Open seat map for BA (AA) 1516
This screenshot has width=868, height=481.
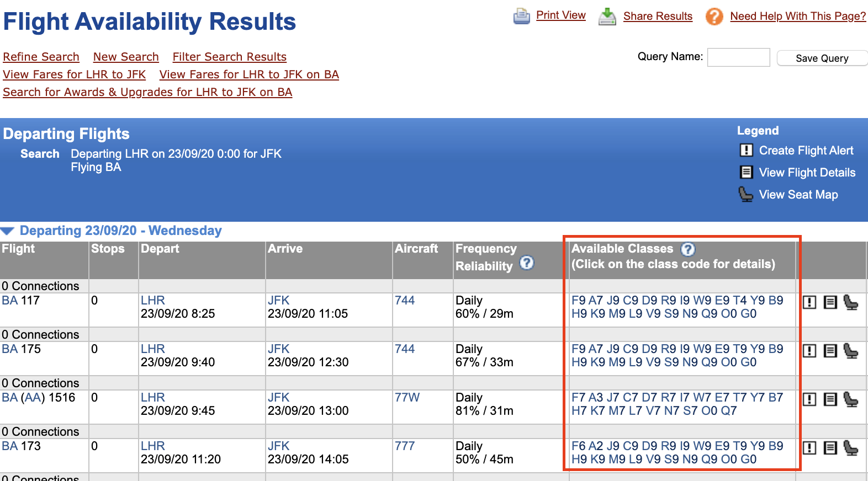(851, 399)
